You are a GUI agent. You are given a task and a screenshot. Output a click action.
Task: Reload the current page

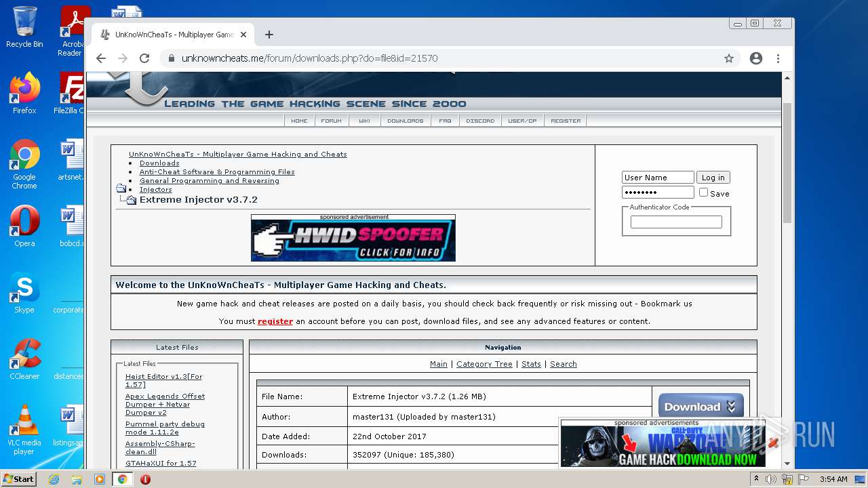tap(144, 58)
